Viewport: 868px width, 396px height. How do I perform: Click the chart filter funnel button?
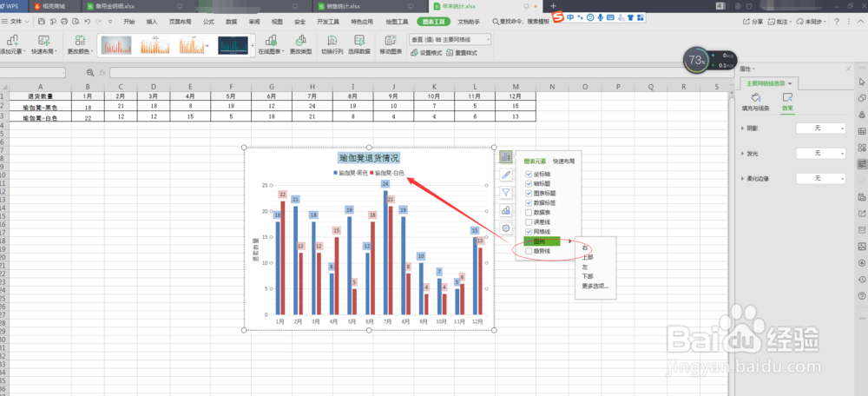click(505, 192)
